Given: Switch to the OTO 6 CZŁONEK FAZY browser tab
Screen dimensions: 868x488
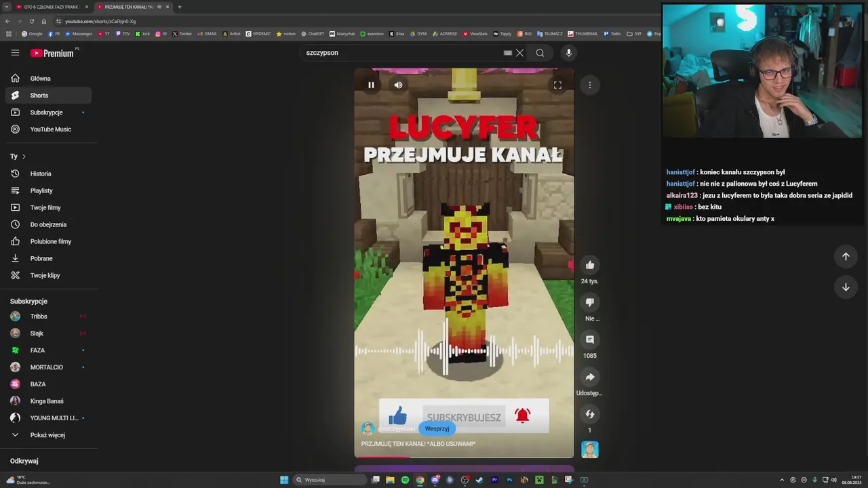Looking at the screenshot, I should coord(52,7).
